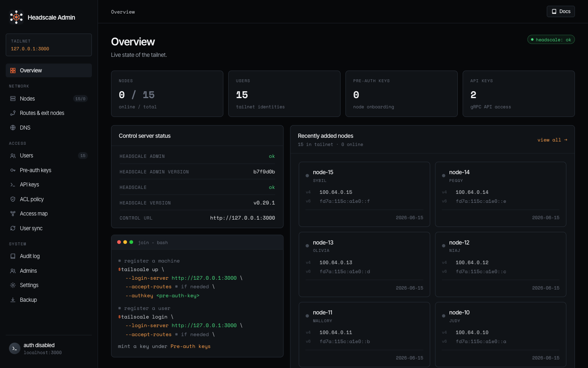Screen dimensions: 588x368
Task: Go to Routes & exit nodes
Action: pyautogui.click(x=49, y=113)
